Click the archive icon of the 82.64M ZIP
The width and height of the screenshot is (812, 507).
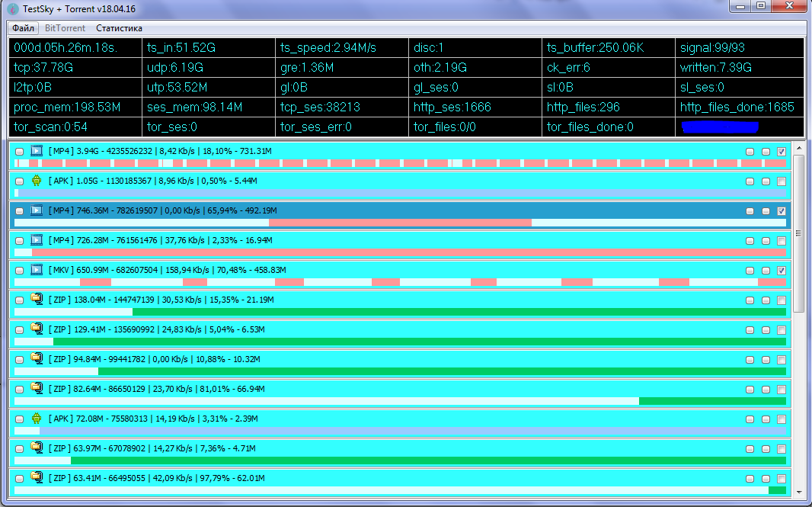coord(37,388)
